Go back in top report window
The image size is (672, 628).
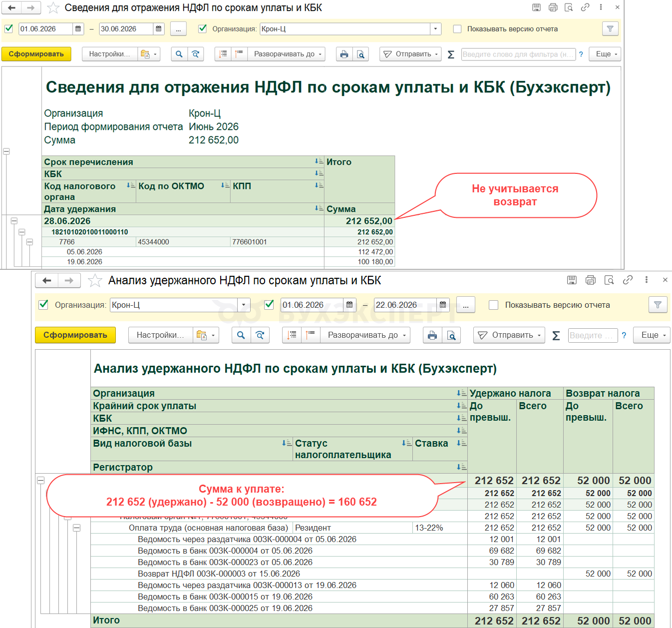11,8
